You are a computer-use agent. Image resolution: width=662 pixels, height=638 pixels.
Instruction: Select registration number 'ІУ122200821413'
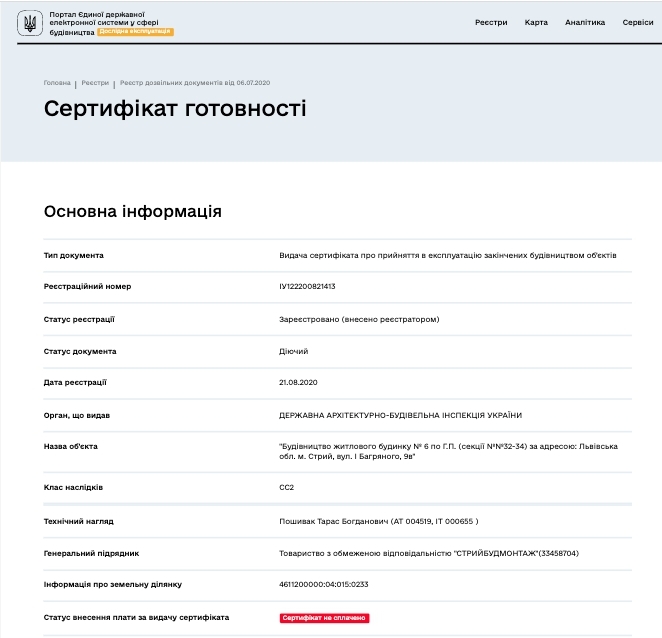(x=307, y=286)
